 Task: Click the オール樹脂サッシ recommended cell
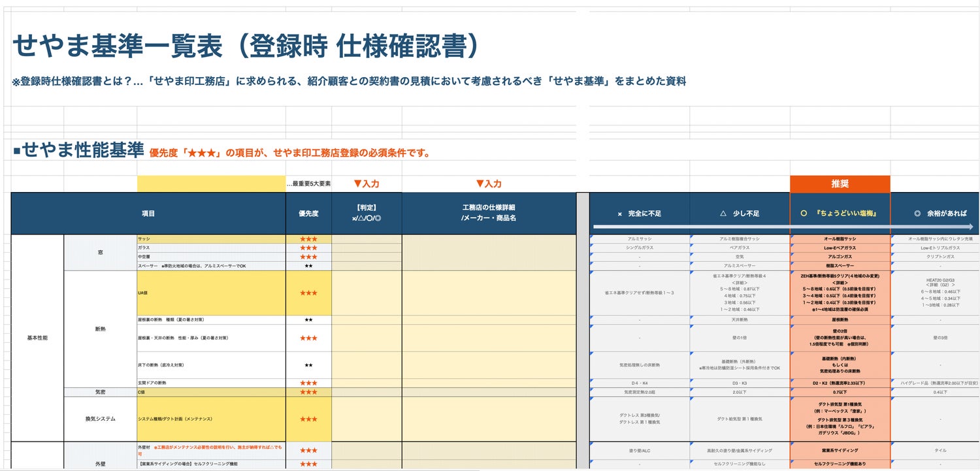tap(840, 239)
